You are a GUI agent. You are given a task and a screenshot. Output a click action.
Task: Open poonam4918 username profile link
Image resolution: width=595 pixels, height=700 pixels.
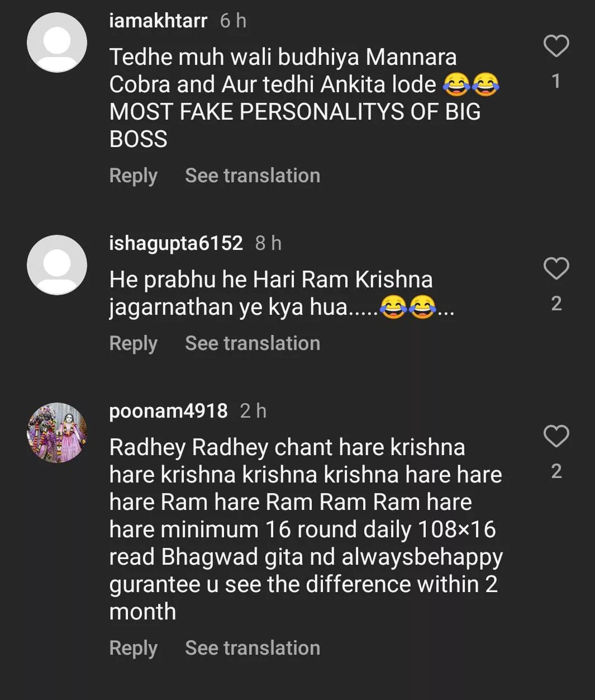coord(168,411)
